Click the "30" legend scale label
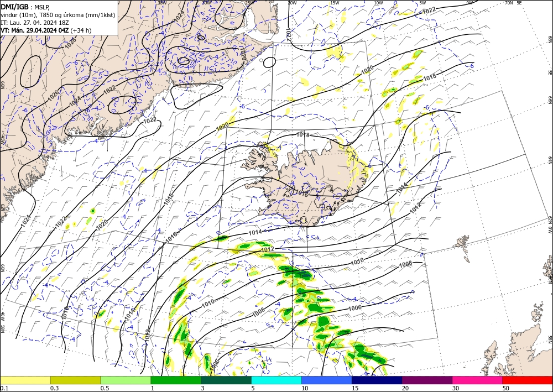This screenshot has width=553, height=392. click(456, 388)
